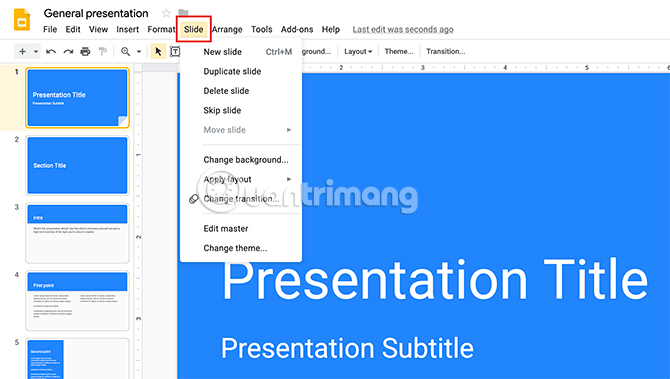This screenshot has width=670, height=379.
Task: Click the new slide plus button
Action: 22,52
